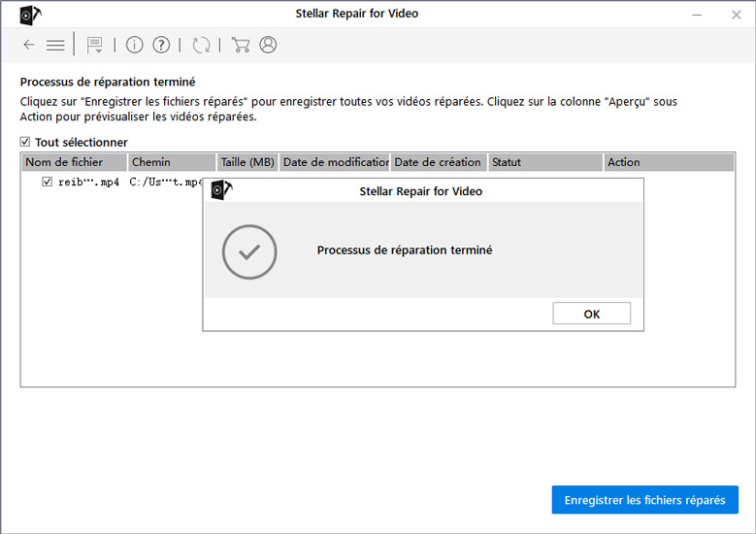Click the Taille (MB) column header
The image size is (756, 534).
(x=247, y=162)
